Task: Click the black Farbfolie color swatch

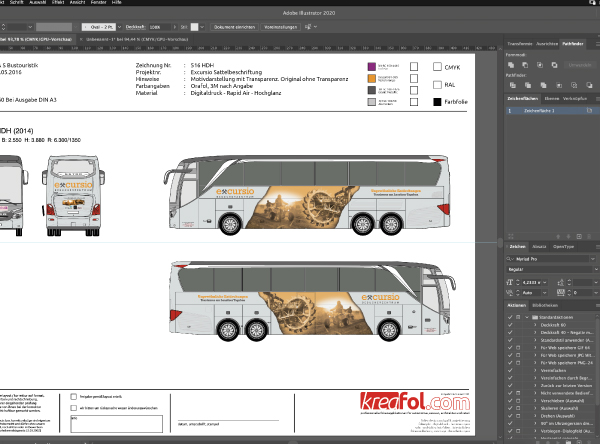Action: click(438, 102)
